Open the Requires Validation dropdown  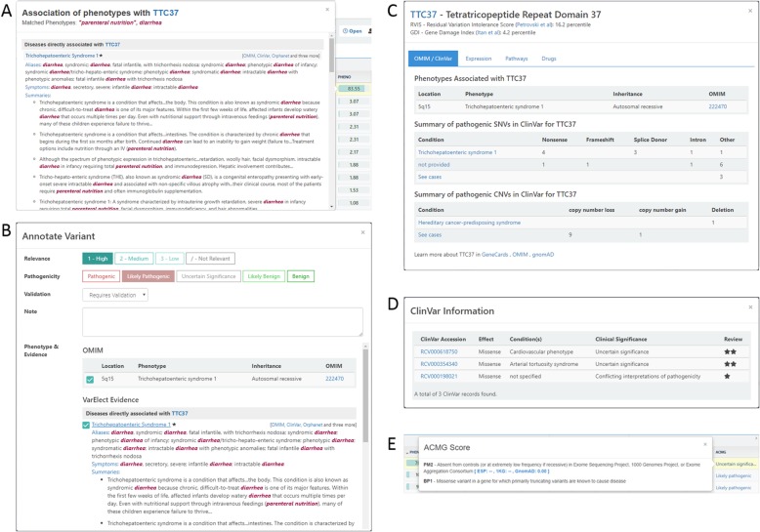click(x=116, y=294)
